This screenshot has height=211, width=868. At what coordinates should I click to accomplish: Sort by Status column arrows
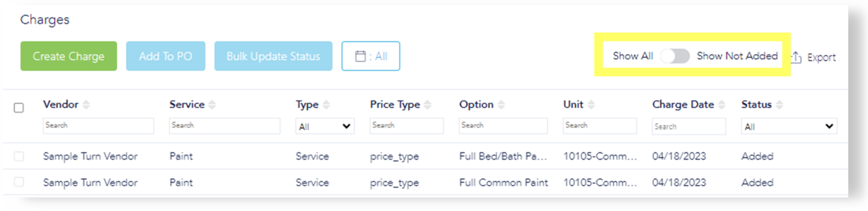779,105
